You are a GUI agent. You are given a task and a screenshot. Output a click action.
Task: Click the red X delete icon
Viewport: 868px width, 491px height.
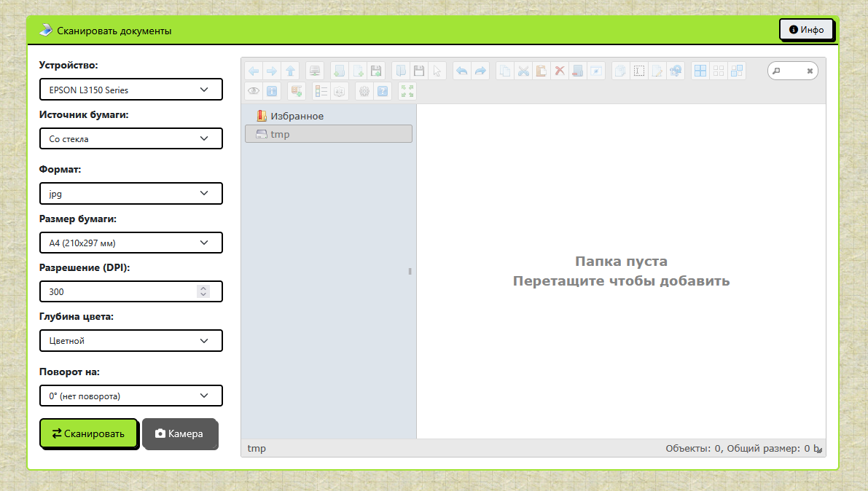pos(560,71)
